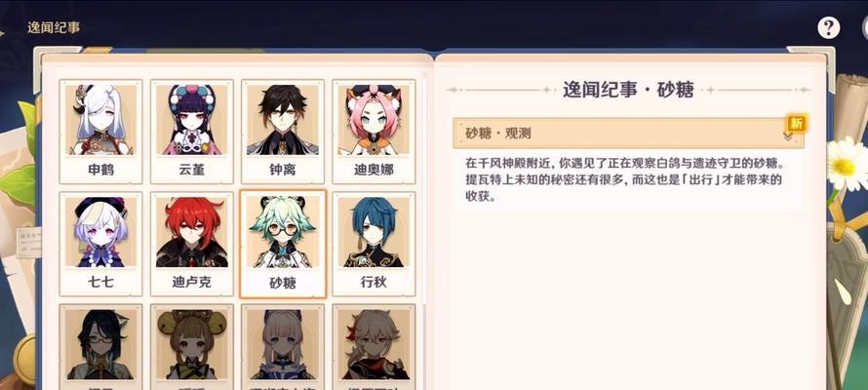Select Yun Jin (云堇) character card
The width and height of the screenshot is (868, 390).
191,132
